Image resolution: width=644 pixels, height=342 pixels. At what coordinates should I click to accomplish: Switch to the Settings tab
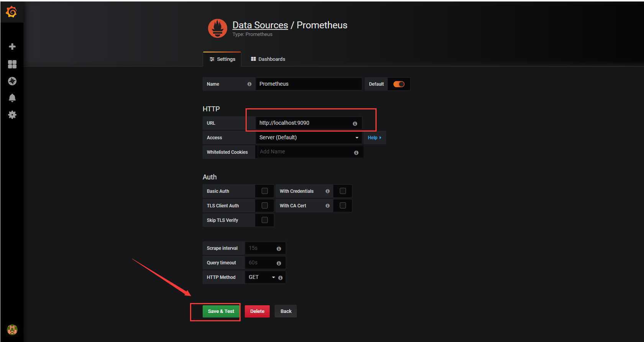click(x=222, y=59)
